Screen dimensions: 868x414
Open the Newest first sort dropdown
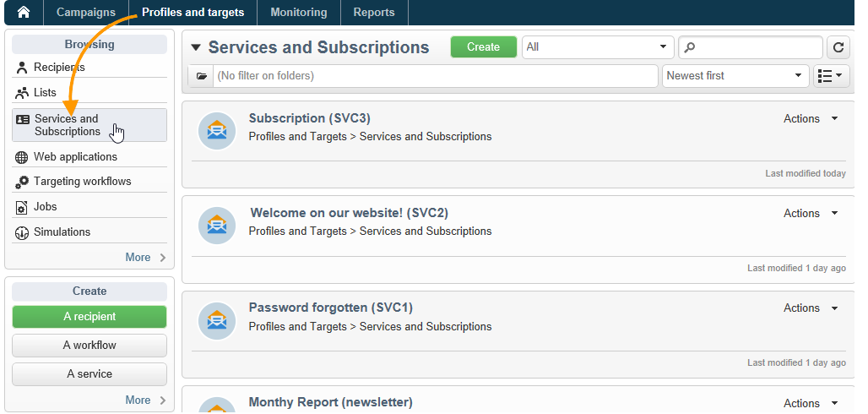735,76
